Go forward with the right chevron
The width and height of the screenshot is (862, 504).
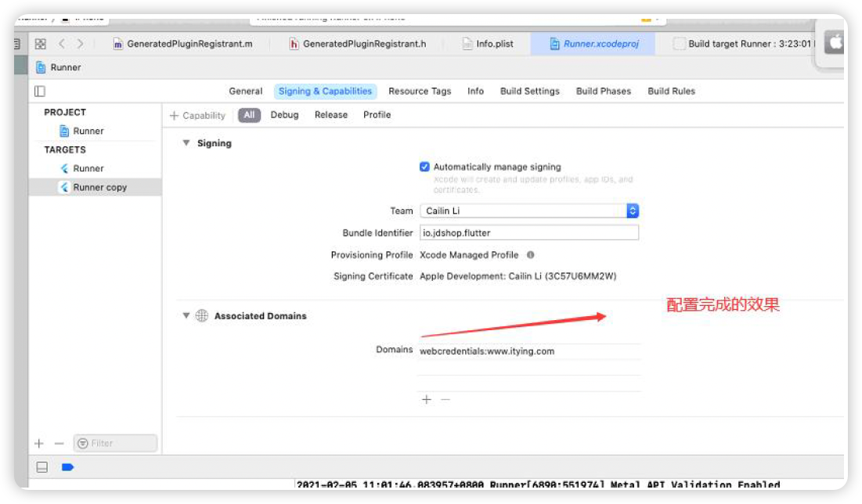[80, 44]
